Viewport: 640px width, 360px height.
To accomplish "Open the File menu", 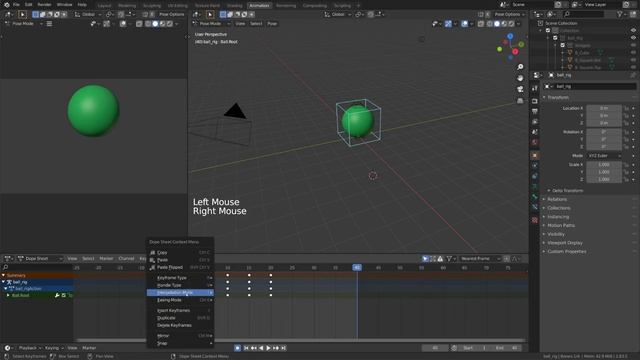I will click(x=16, y=5).
